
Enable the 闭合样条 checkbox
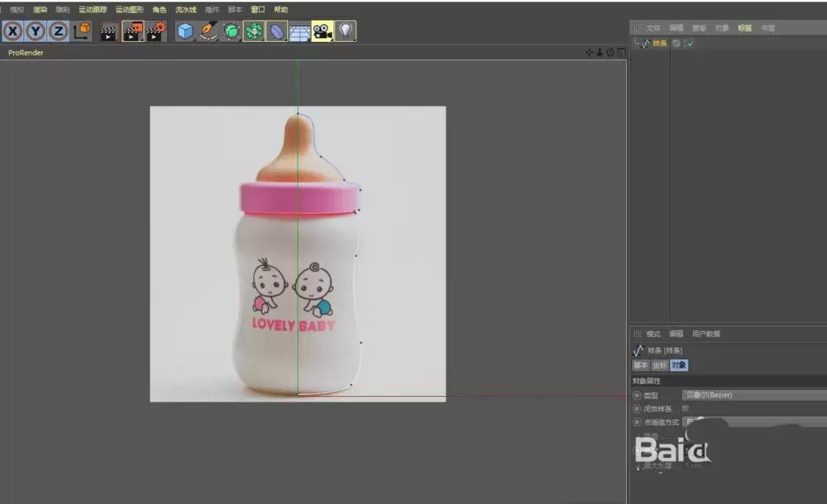686,407
